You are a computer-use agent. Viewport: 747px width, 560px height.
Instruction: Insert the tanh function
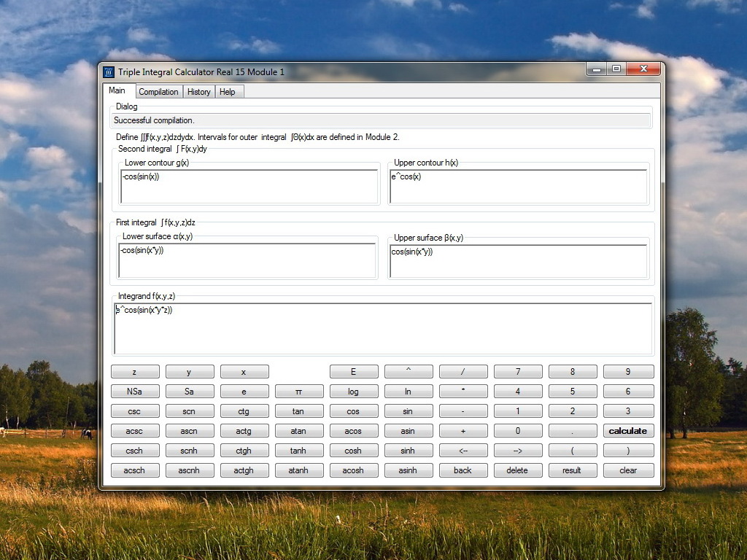coord(298,451)
